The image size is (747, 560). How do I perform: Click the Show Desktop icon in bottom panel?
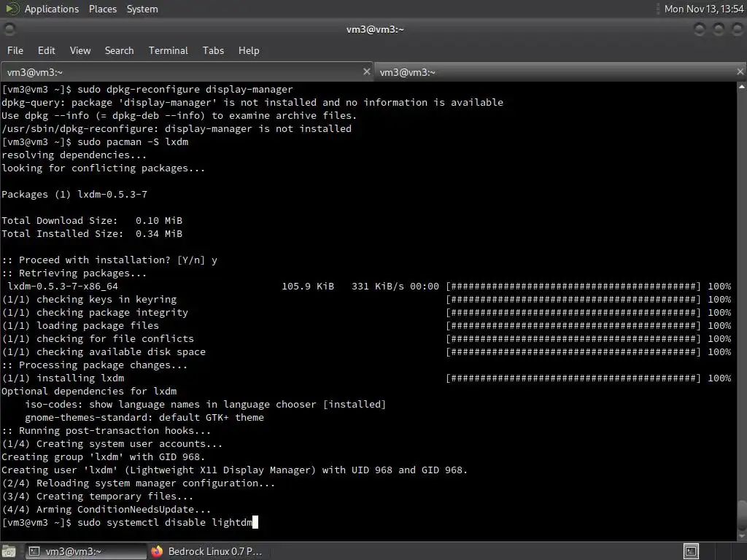[x=9, y=551]
